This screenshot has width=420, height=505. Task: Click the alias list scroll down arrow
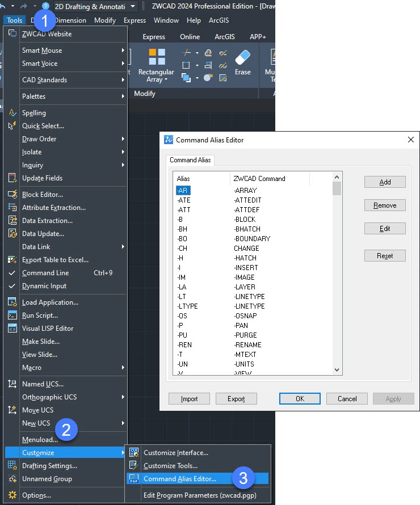[x=337, y=370]
